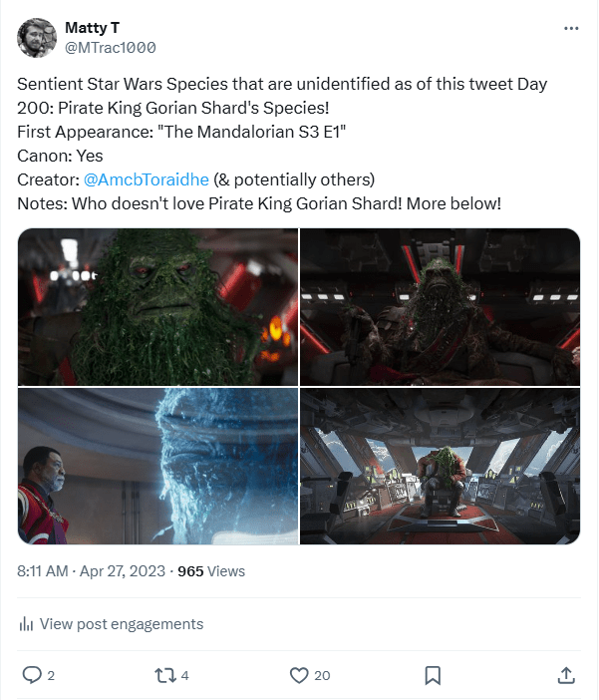The width and height of the screenshot is (599, 700).
Task: Open Matty T's profile avatar
Action: point(37,38)
